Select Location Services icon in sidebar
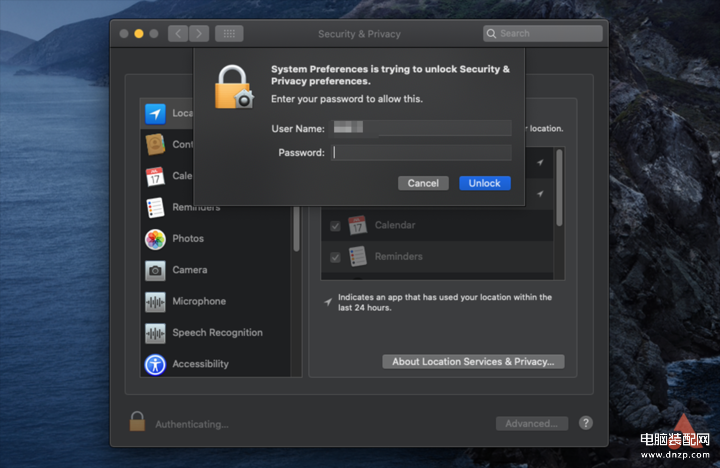The image size is (720, 468). (155, 113)
